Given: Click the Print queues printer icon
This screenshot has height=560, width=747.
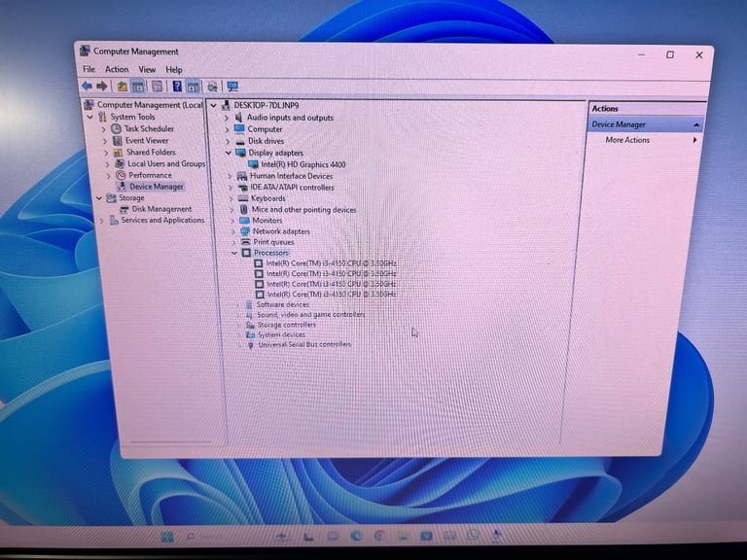Looking at the screenshot, I should [x=246, y=242].
